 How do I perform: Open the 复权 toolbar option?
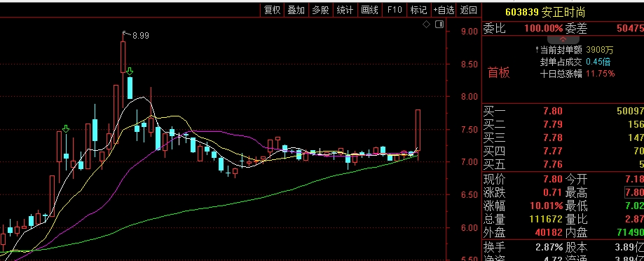tap(272, 11)
